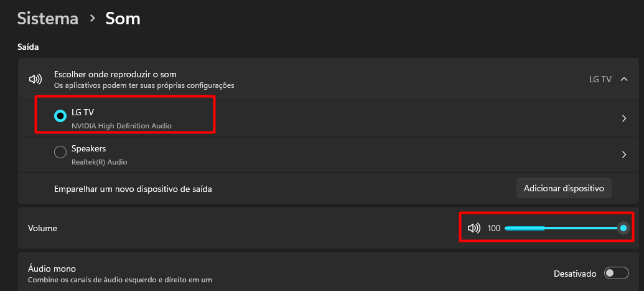Image resolution: width=644 pixels, height=291 pixels.
Task: Click the Emparelhar um novo dispositivo row
Action: point(327,189)
